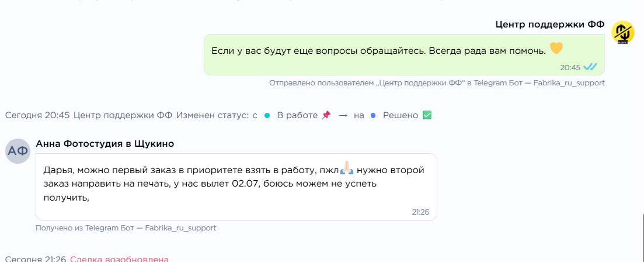The image size is (644, 262).
Task: Click the cyan status dot before В работе
Action: (267, 116)
